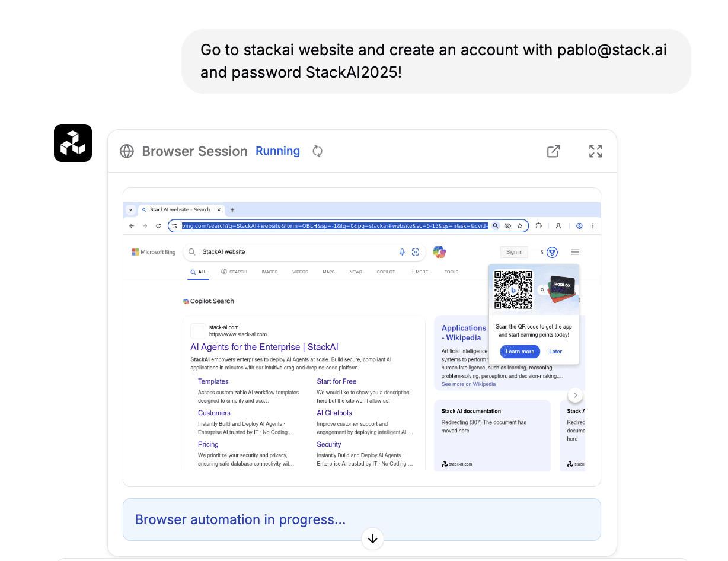Click the scroll-down arrow button
Screen dimensions: 728x561
pos(373,538)
